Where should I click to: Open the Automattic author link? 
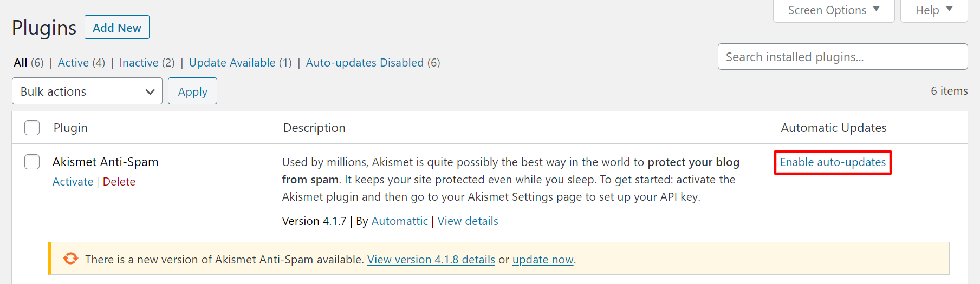point(399,221)
